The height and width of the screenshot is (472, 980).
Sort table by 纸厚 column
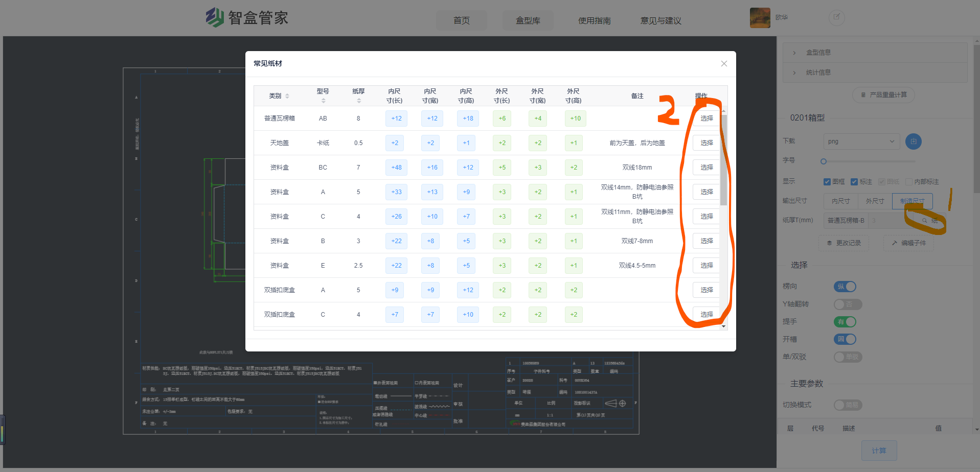(x=358, y=101)
